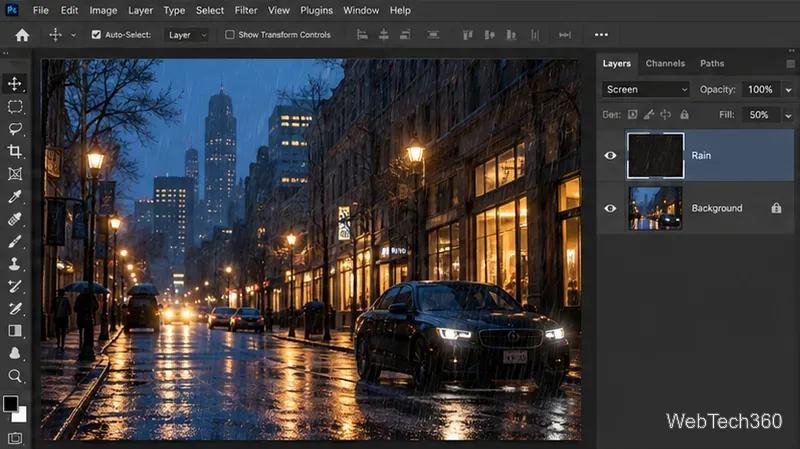
Task: Click the Home icon
Action: 22,35
